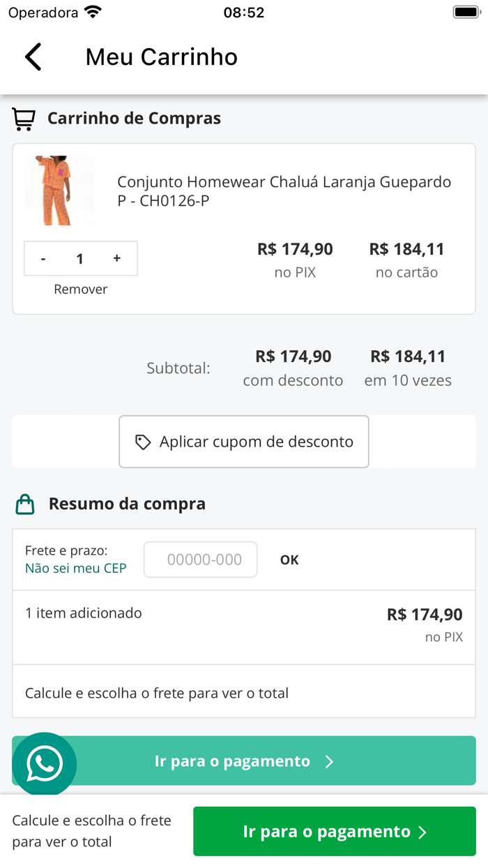Click the chevron on the green payment button

click(423, 831)
